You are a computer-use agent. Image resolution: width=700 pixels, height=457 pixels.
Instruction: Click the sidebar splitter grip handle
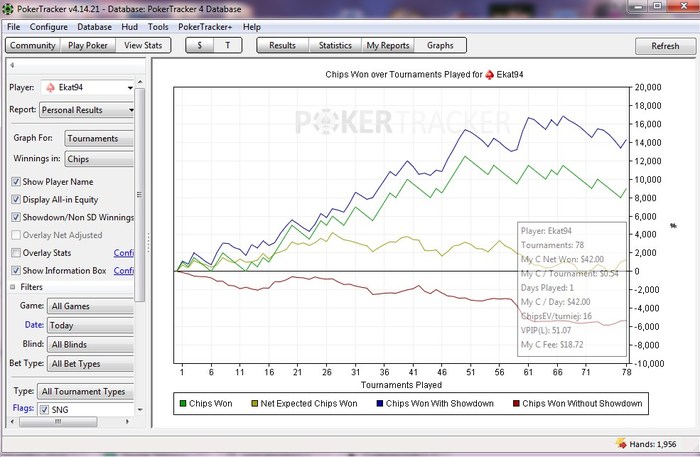[148, 243]
